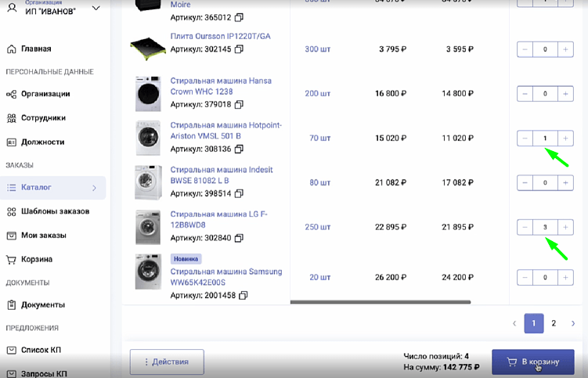Go to page 2
Viewport: 588px width, 378px height.
pos(554,323)
